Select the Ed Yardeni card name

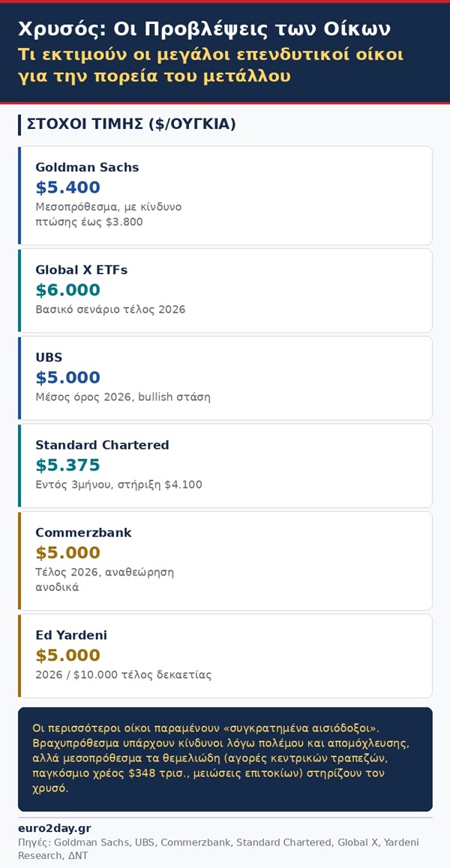[71, 635]
